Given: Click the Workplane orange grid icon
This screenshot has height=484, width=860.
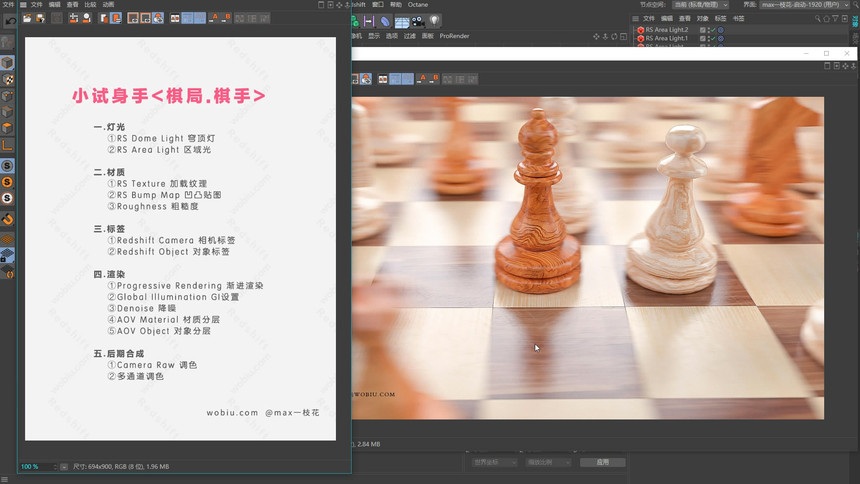Looking at the screenshot, I should tap(7, 239).
